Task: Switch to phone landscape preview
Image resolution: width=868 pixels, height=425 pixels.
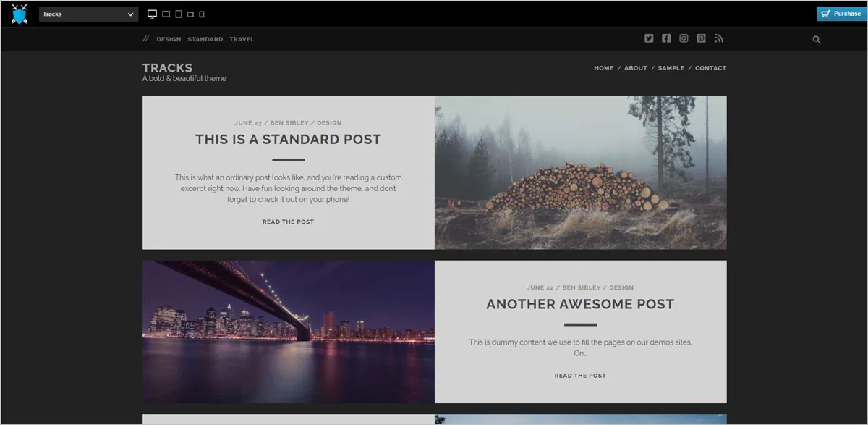Action: (190, 14)
